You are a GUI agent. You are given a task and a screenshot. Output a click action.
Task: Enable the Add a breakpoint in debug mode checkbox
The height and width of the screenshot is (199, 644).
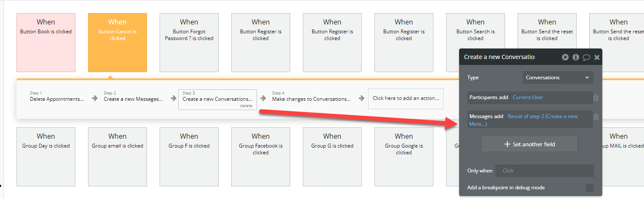point(590,188)
